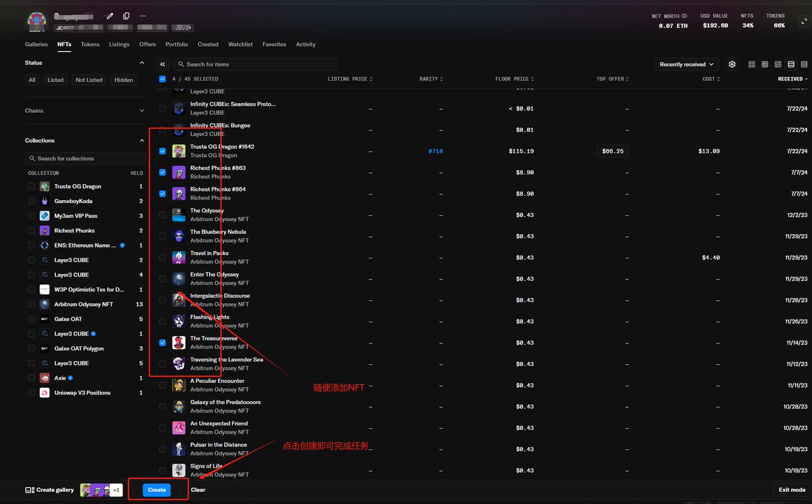Viewport: 812px width, 504px height.
Task: Click Galaxy of the Predatoooors thumbnail
Action: click(x=179, y=407)
